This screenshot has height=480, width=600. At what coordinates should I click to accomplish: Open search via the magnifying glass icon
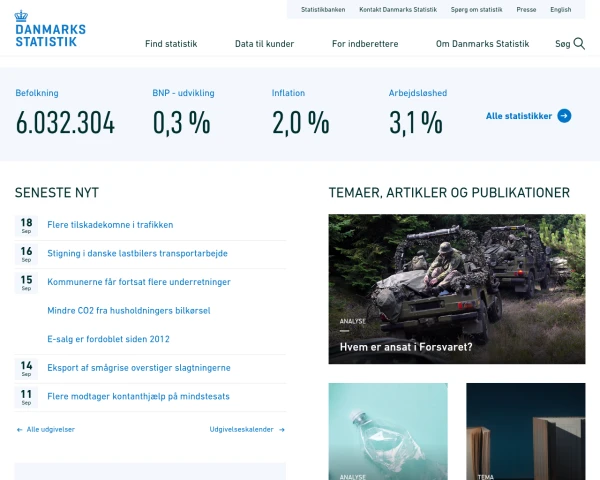tap(579, 44)
